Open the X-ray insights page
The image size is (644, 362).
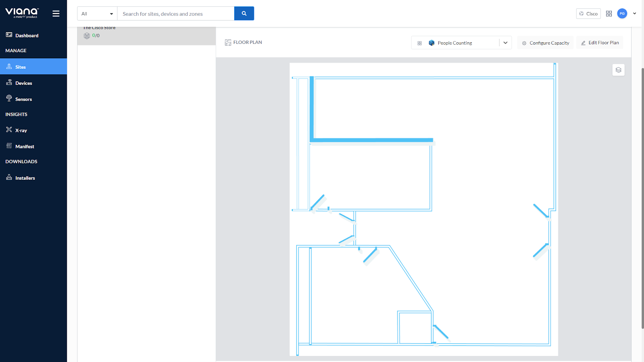click(21, 130)
